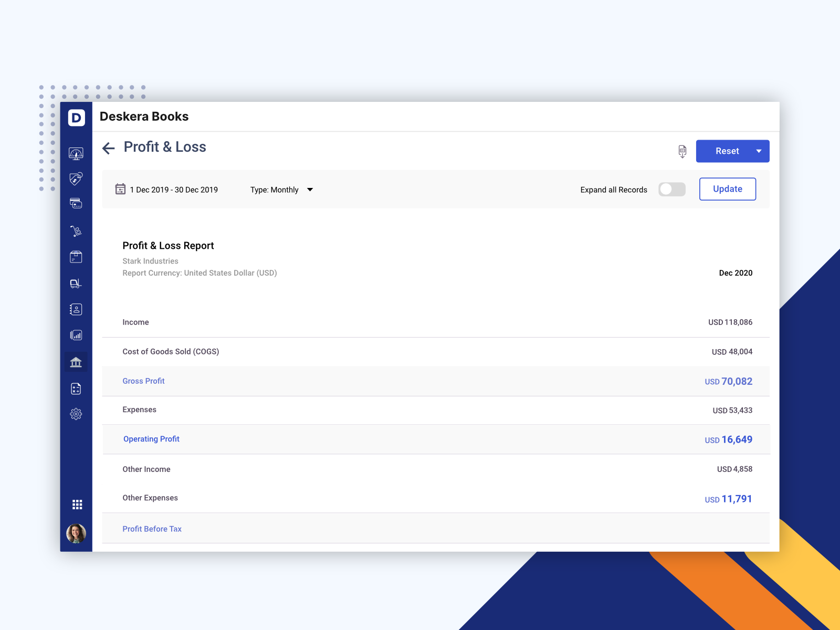This screenshot has height=630, width=840.
Task: Click the export download icon beside Reset
Action: click(682, 152)
